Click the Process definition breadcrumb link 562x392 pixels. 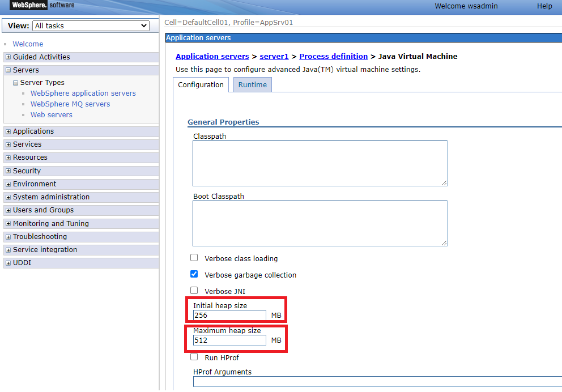333,56
